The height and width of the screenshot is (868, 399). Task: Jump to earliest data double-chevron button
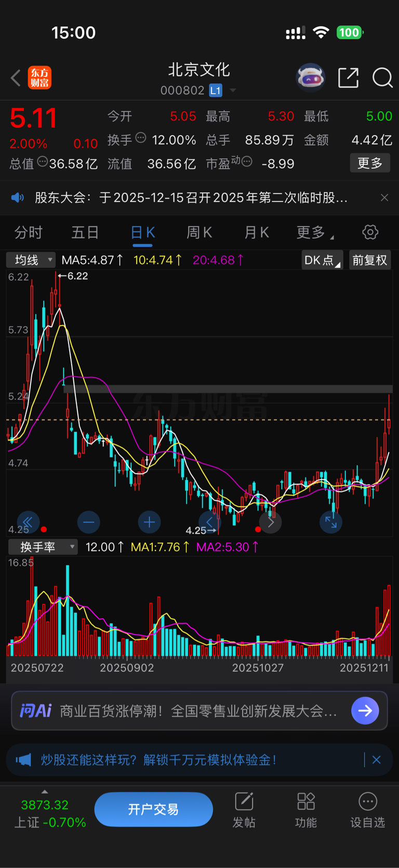tap(28, 522)
